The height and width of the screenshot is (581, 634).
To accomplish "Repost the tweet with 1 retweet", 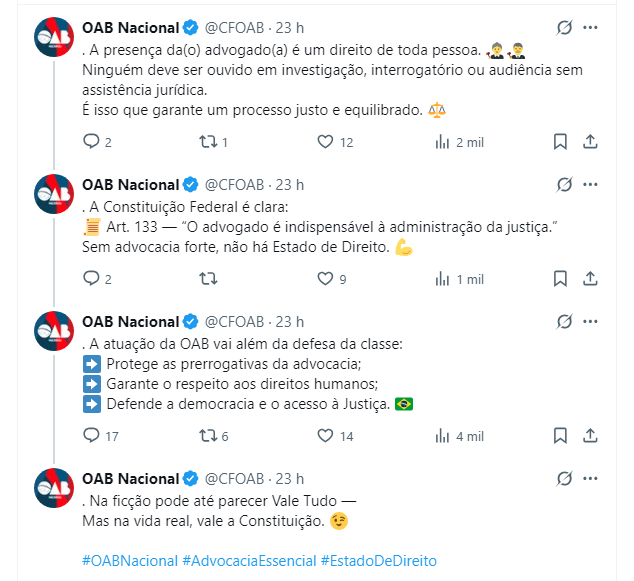I will (x=208, y=142).
